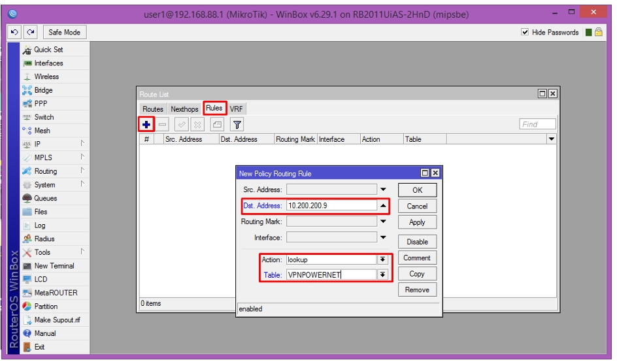Switch to the Nexthops tab
The image size is (617, 364).
[184, 109]
